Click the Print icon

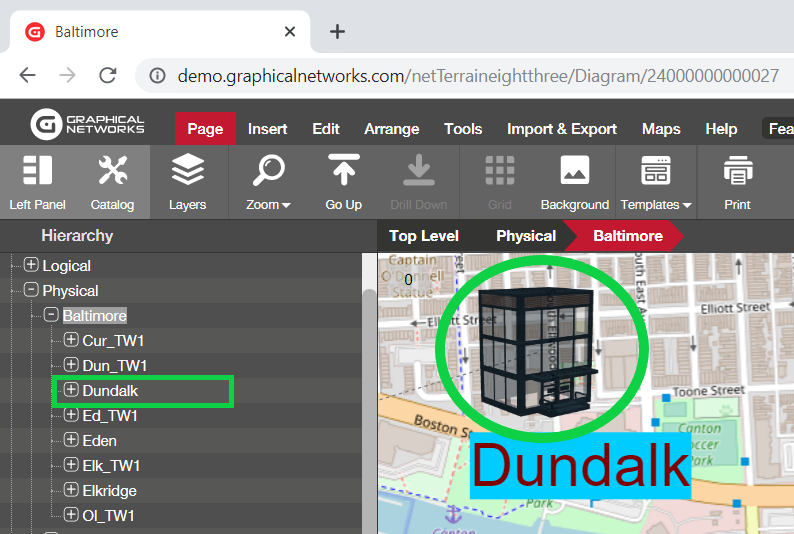tap(737, 172)
